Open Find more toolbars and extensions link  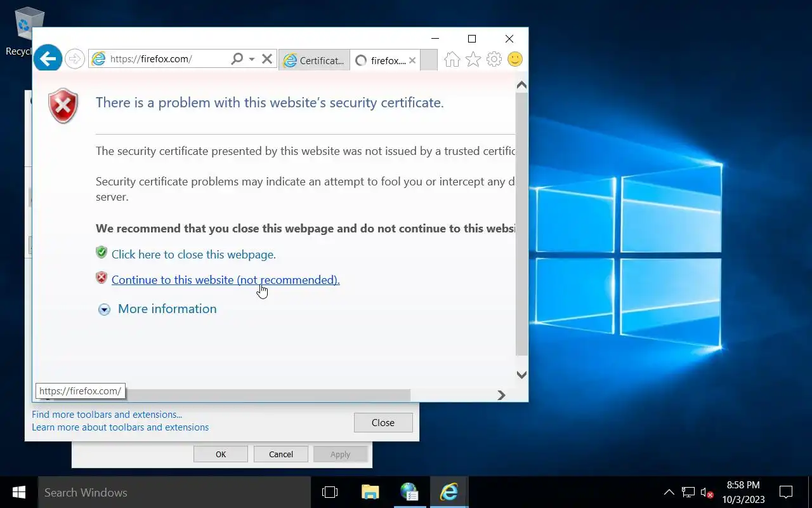click(107, 415)
